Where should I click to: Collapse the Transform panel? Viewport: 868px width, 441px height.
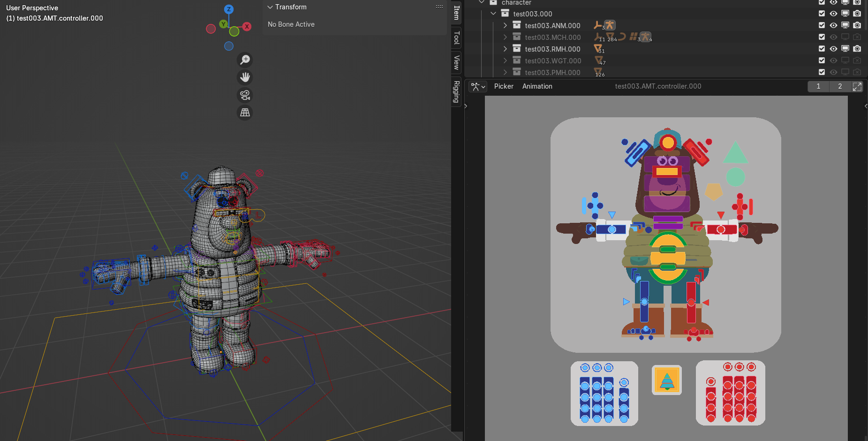tap(270, 7)
